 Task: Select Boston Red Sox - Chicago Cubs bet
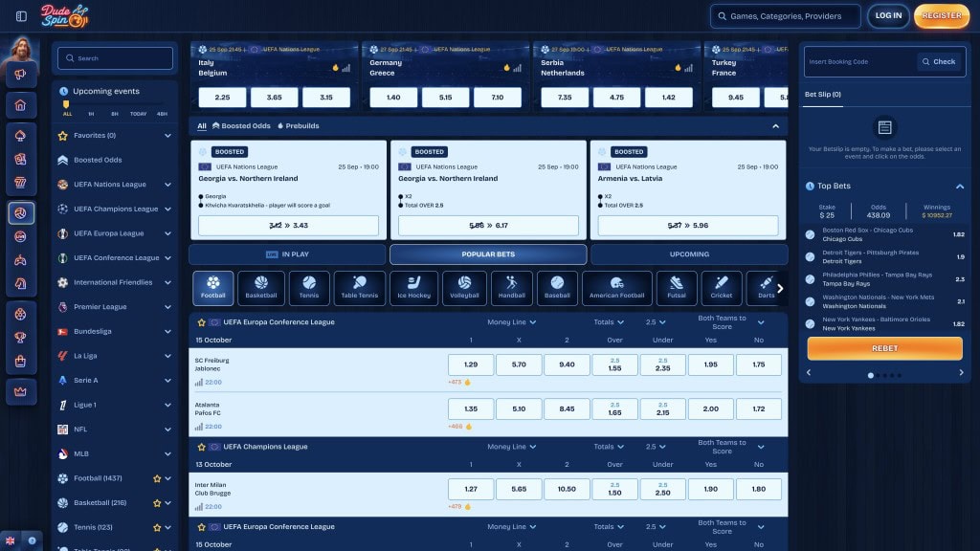click(x=885, y=234)
